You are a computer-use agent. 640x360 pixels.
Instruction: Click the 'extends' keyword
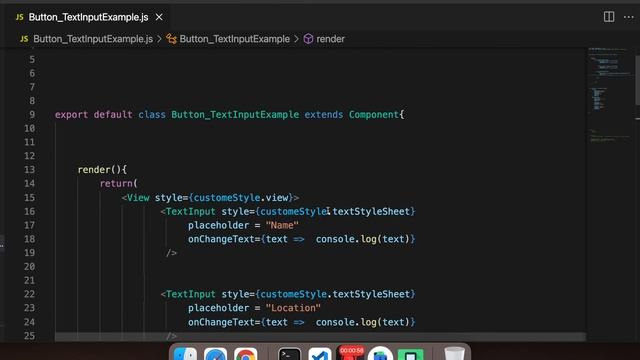(324, 115)
